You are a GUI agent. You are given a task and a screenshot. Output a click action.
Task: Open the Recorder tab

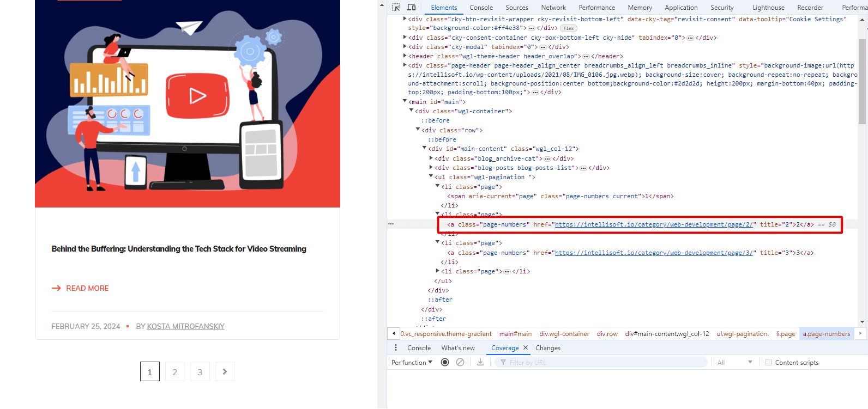click(810, 8)
